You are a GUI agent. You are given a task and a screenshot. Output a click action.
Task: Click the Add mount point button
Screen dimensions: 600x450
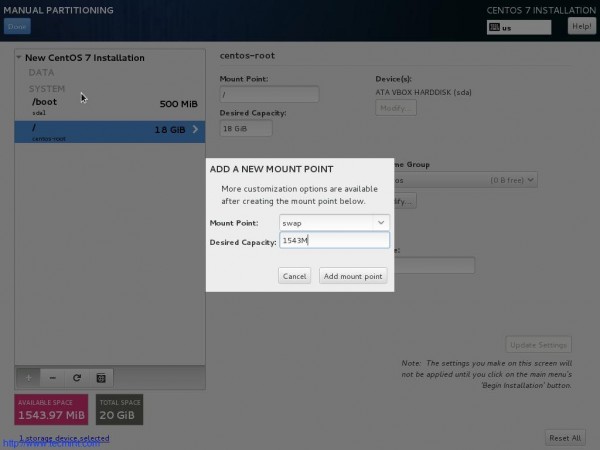[353, 276]
